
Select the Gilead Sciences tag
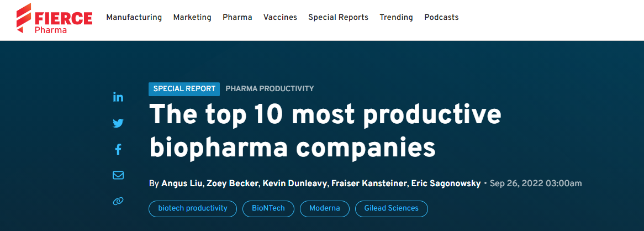point(392,208)
